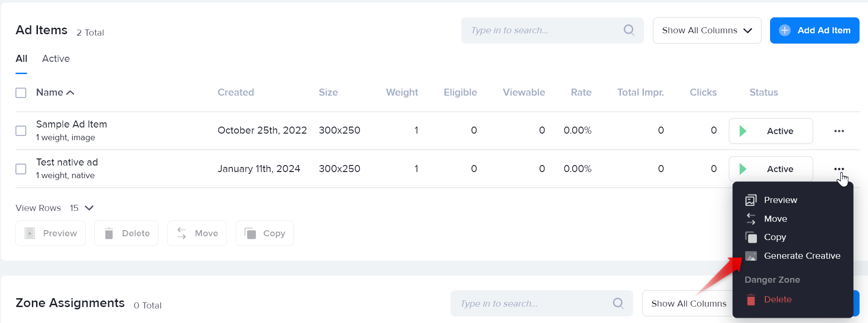
Task: Choose Preview from the context menu
Action: tap(780, 200)
